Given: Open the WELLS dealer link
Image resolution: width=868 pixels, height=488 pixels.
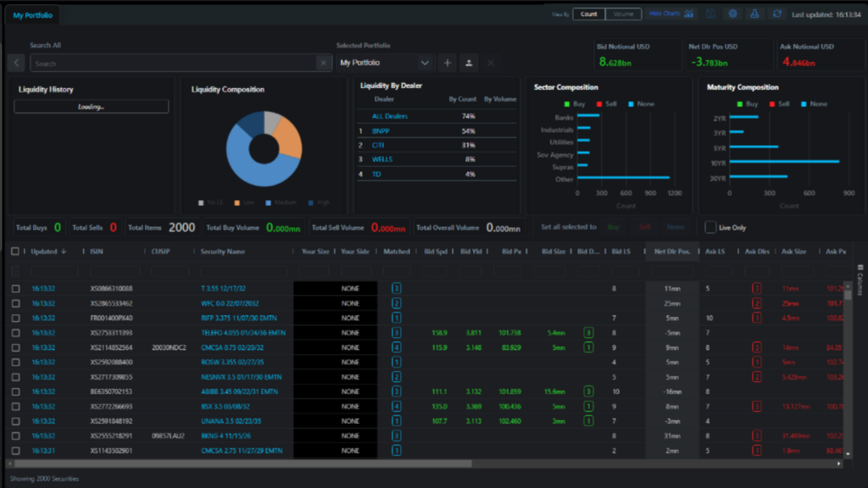Looking at the screenshot, I should pos(382,159).
